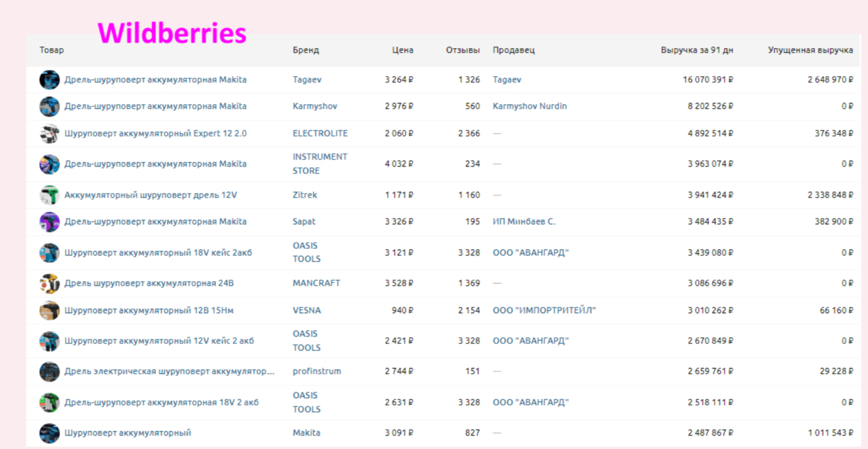
Task: Click OASIS TOOLS brand in 18V кейс row
Action: [x=306, y=252]
